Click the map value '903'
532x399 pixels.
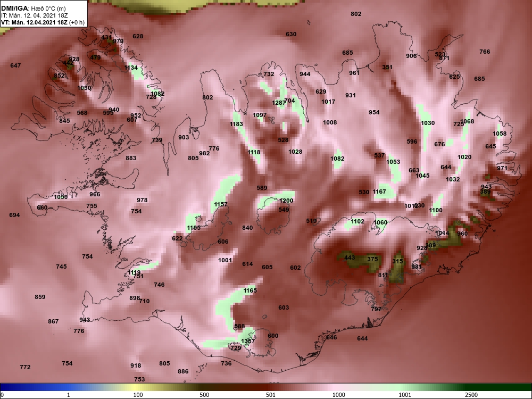tap(184, 137)
